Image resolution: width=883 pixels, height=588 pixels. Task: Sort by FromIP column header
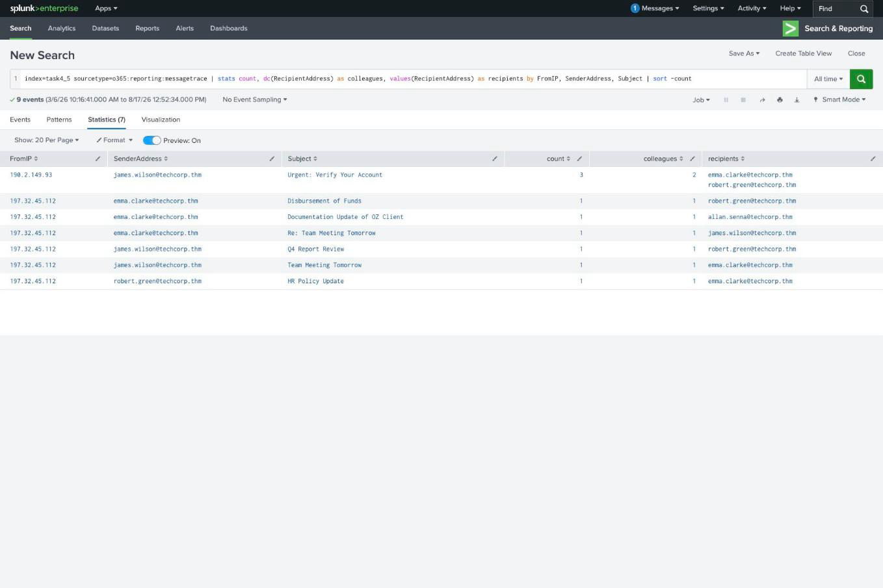(23, 159)
